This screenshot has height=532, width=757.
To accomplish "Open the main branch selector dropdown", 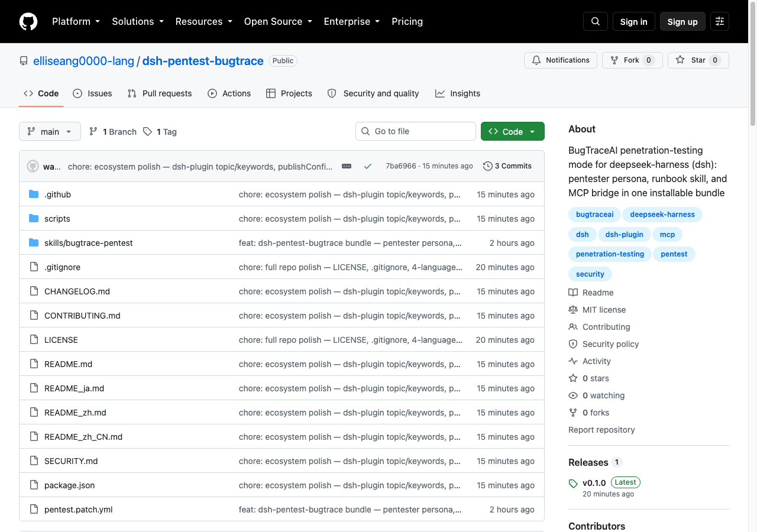I will click(50, 131).
